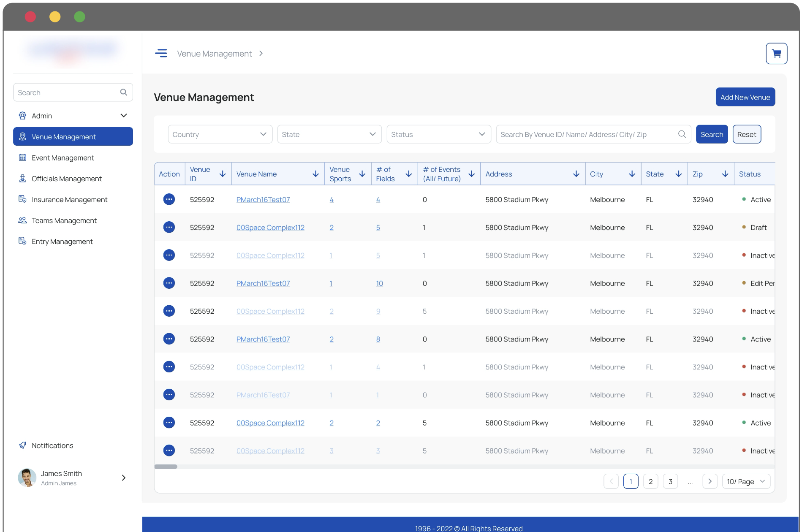Sort by # of Fields arrow
The image size is (802, 532).
408,174
